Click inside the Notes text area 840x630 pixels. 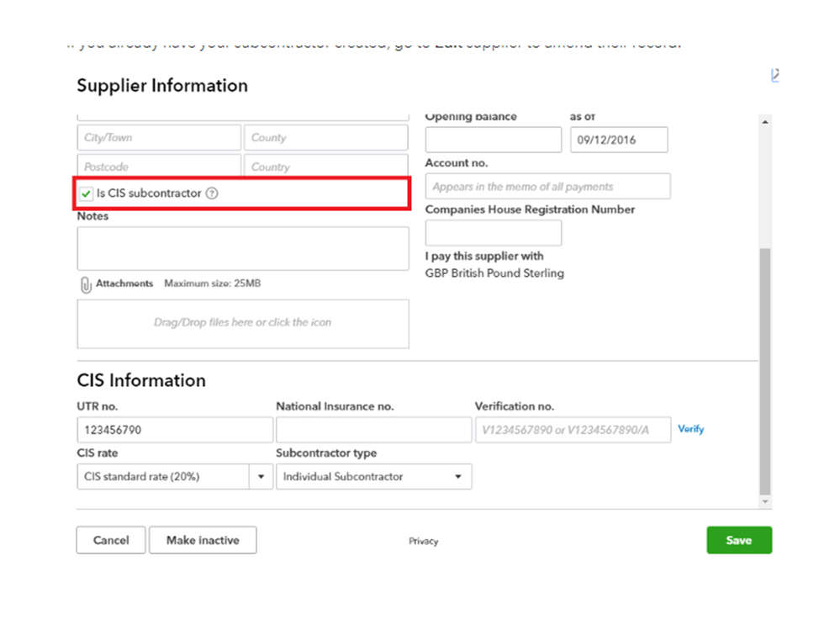pyautogui.click(x=243, y=248)
